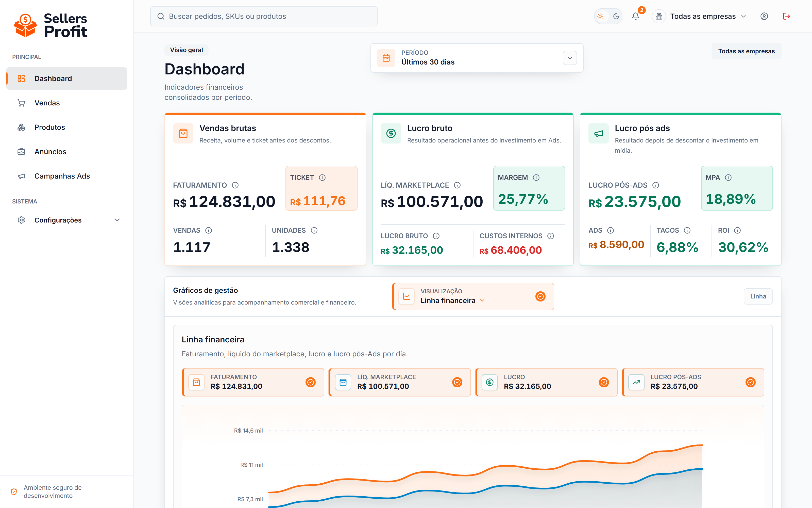The image size is (812, 508).
Task: Click the Lucro bruto dollar icon
Action: pyautogui.click(x=391, y=133)
